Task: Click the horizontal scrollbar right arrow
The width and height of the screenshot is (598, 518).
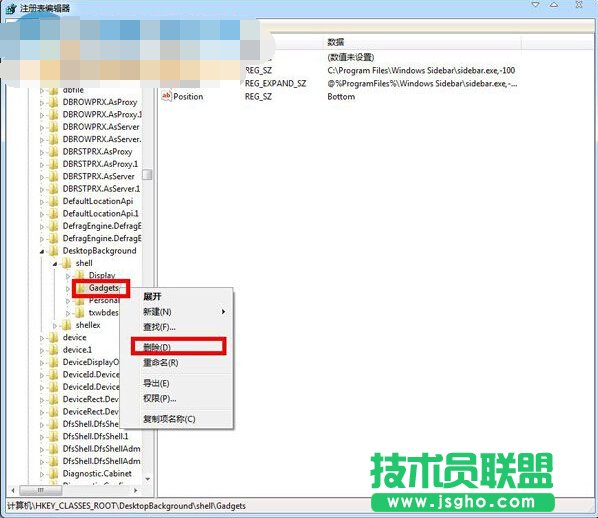Action: pos(135,490)
